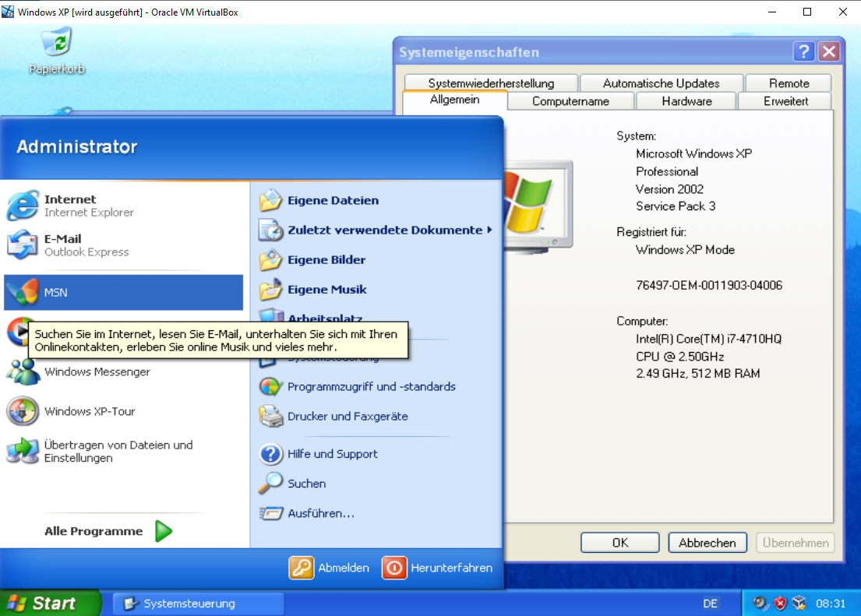
Task: Click the help question mark in Systemeigenschaften
Action: pos(804,51)
